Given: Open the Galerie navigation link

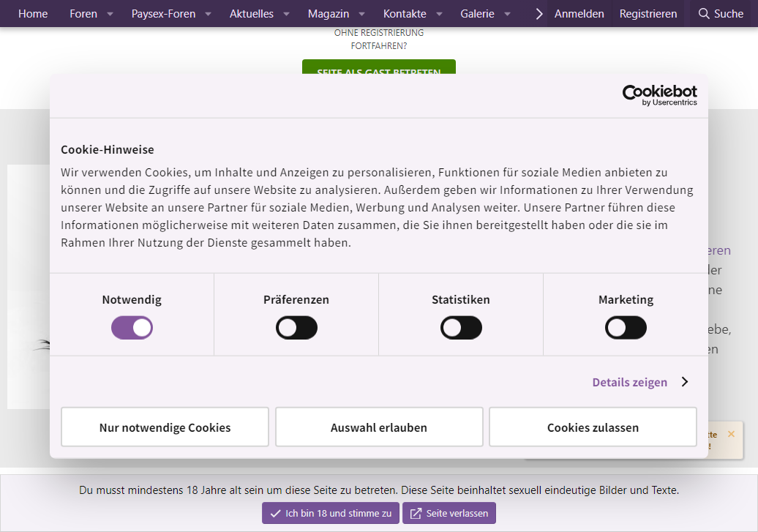Looking at the screenshot, I should pos(477,14).
